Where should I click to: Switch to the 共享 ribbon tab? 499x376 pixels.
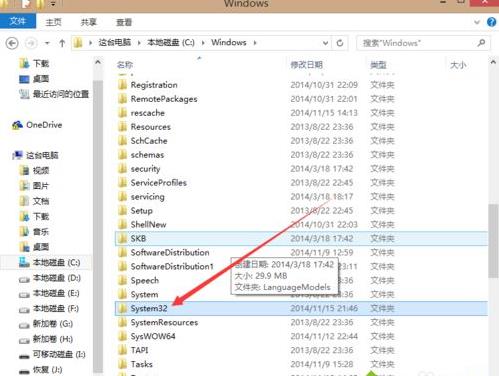(89, 22)
